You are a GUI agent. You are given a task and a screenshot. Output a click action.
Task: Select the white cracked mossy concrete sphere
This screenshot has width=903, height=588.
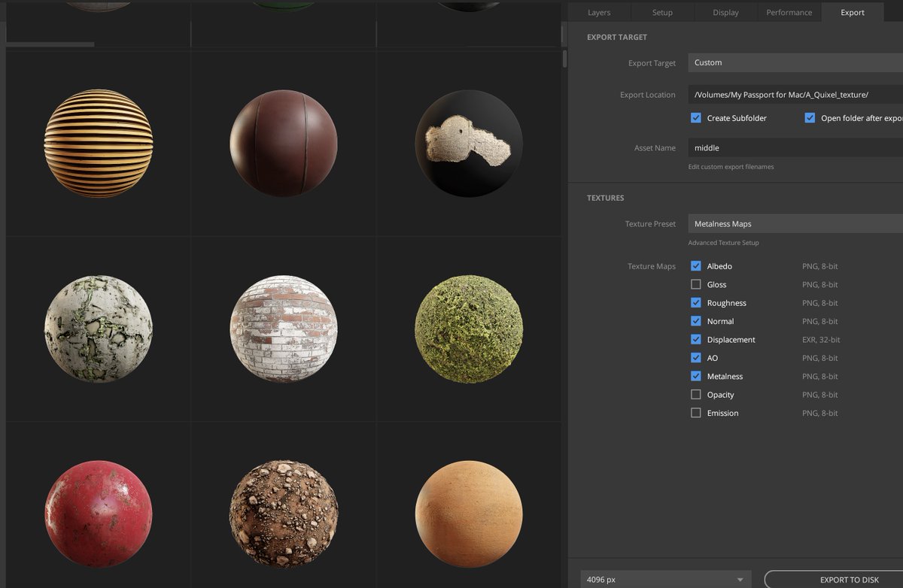[99, 329]
